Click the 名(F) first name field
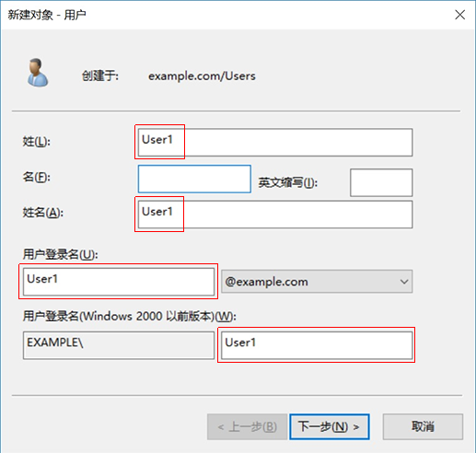476x453 pixels. [x=194, y=179]
